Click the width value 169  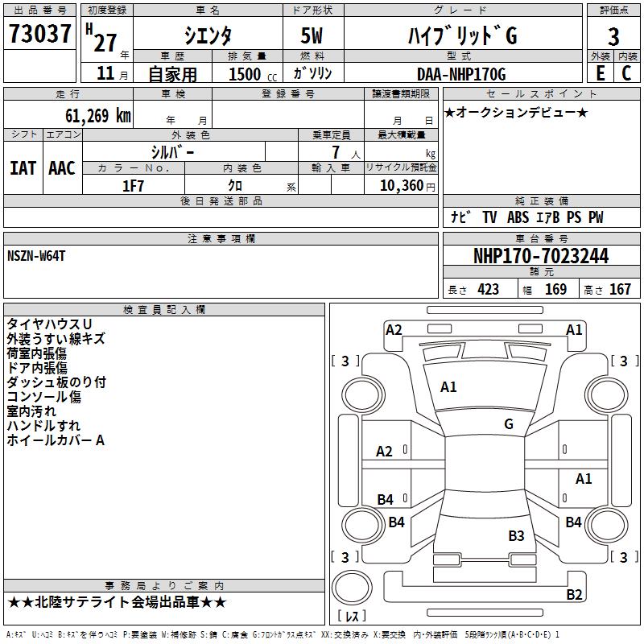coord(555,290)
